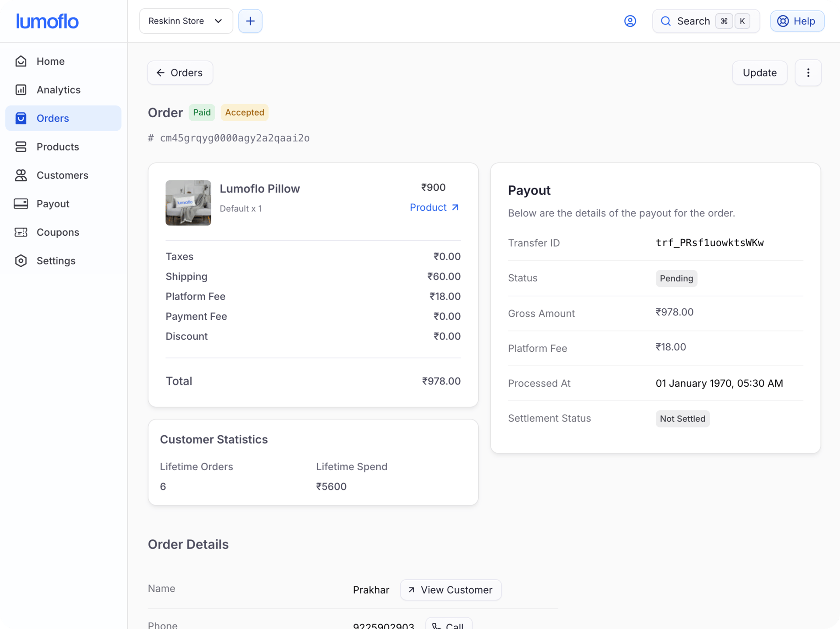
Task: Open the Payout section icon
Action: tap(21, 203)
